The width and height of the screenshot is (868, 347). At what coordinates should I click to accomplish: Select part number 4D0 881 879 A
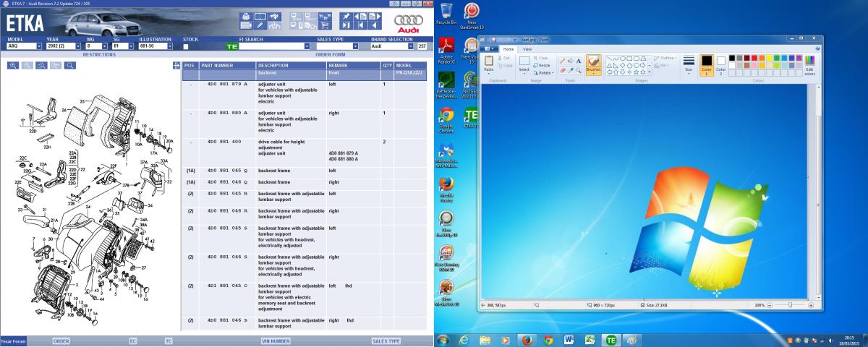[x=227, y=84]
